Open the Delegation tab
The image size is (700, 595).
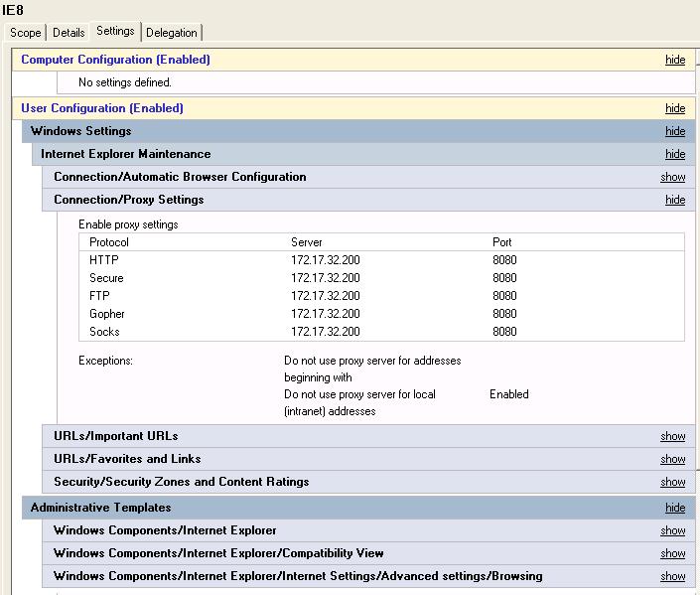(x=172, y=33)
